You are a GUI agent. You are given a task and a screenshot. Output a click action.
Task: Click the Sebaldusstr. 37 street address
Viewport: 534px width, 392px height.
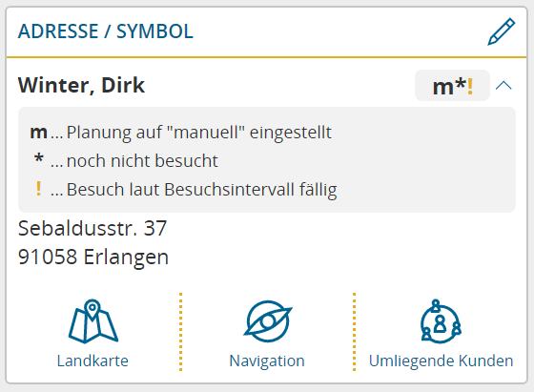point(92,228)
